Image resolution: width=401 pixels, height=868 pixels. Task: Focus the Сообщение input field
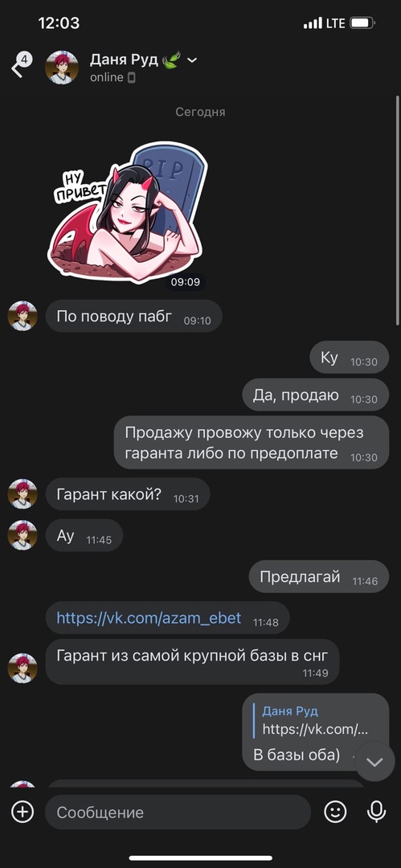click(x=178, y=812)
